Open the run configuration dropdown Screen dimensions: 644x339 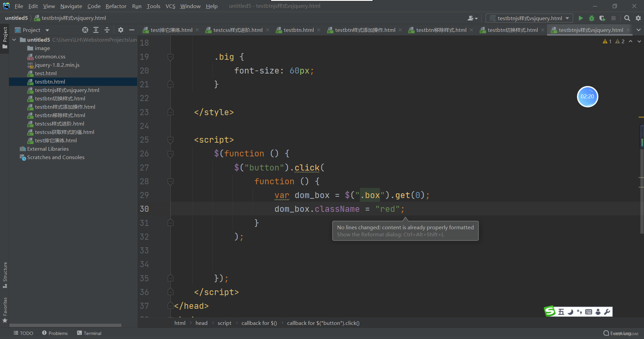(x=529, y=18)
